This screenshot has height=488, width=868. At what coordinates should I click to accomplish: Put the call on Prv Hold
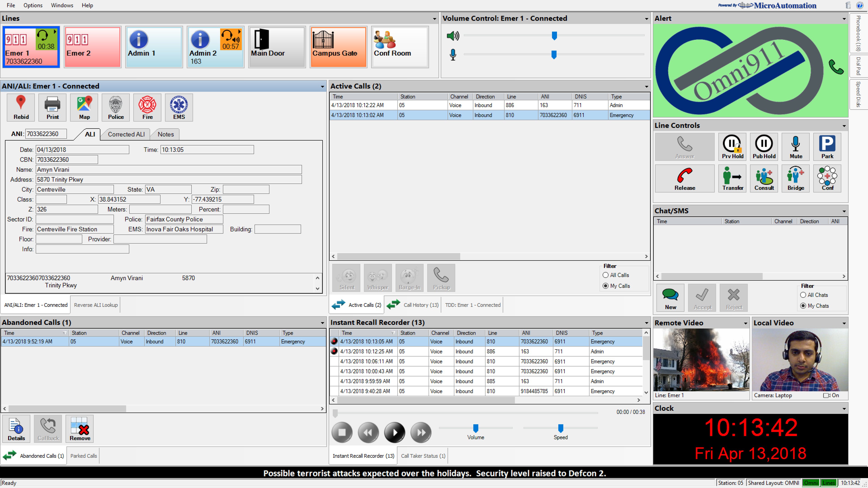(732, 146)
